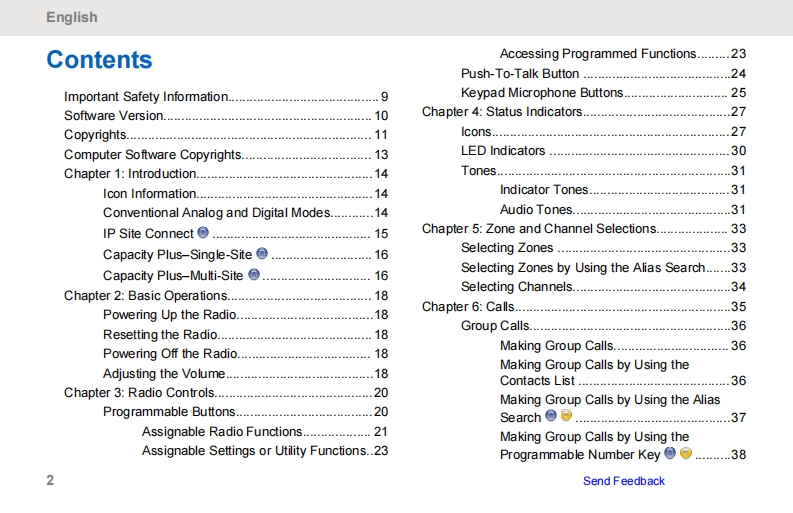Click the blue icon after Capacity Plus–Multi-Site
Viewport: 793px width, 513px height.
pyautogui.click(x=254, y=274)
